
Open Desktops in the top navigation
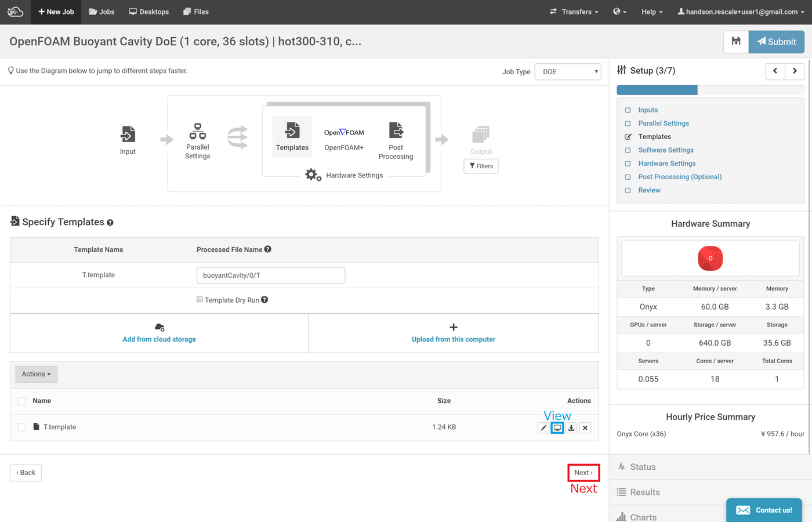(149, 12)
